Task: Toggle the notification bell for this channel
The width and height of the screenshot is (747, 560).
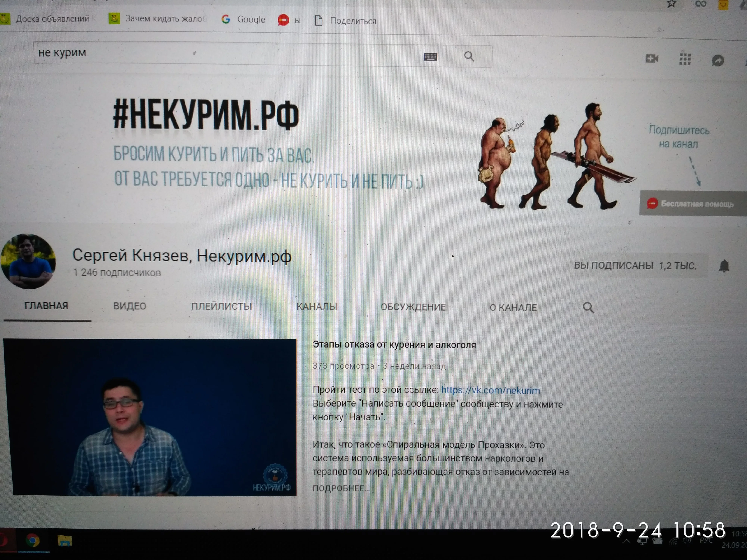Action: pyautogui.click(x=724, y=266)
